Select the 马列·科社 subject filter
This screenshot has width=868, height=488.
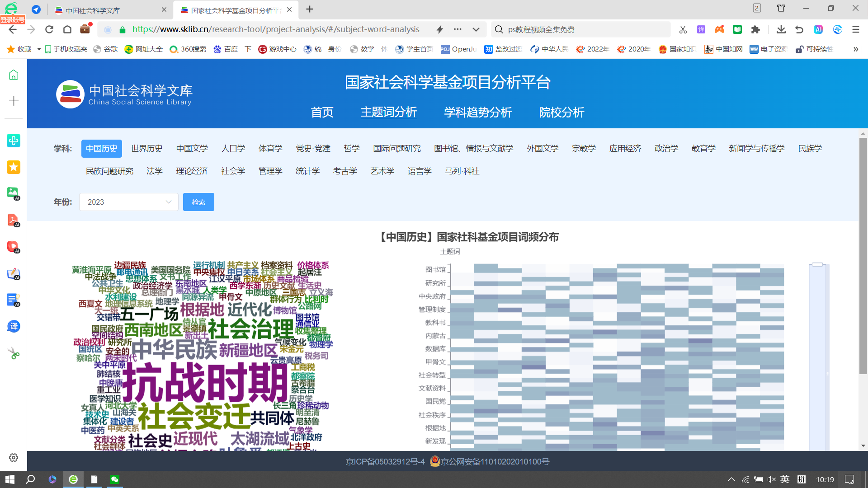tap(462, 171)
